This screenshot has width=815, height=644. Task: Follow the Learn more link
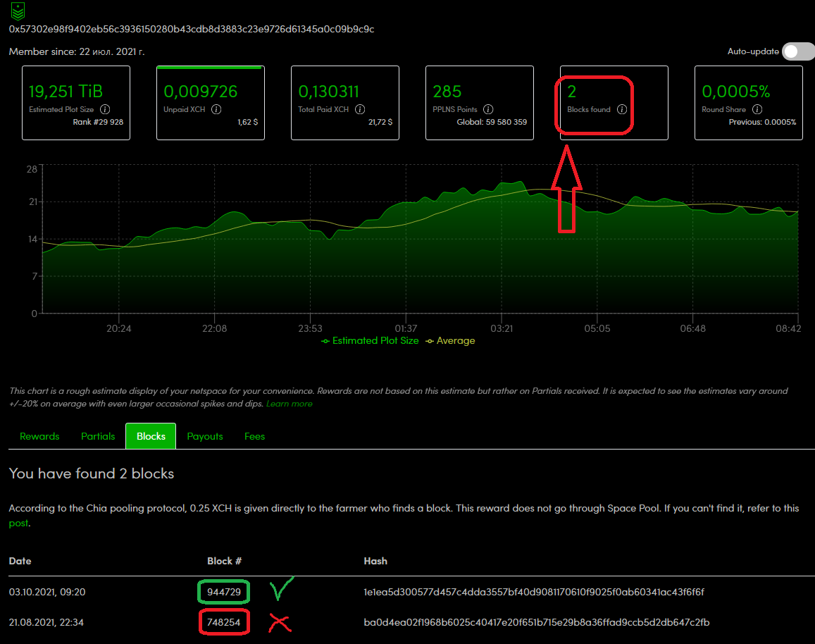pyautogui.click(x=289, y=404)
